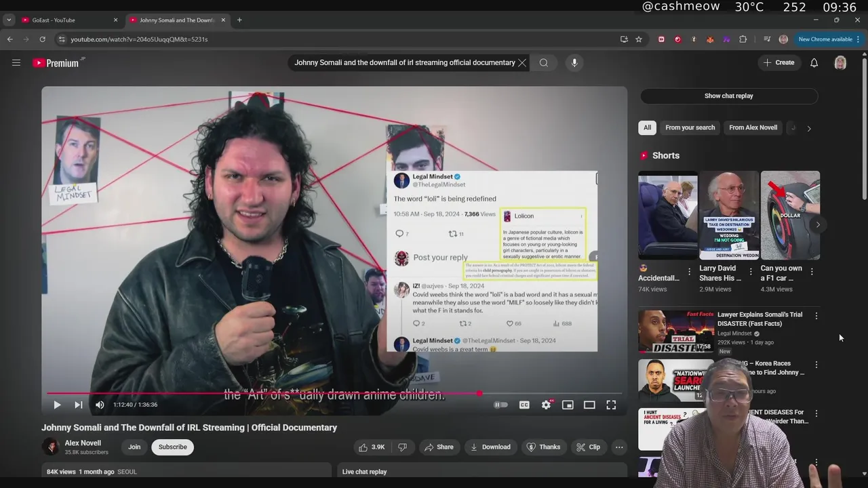
Task: Open the Larry David Shares short
Action: click(729, 216)
